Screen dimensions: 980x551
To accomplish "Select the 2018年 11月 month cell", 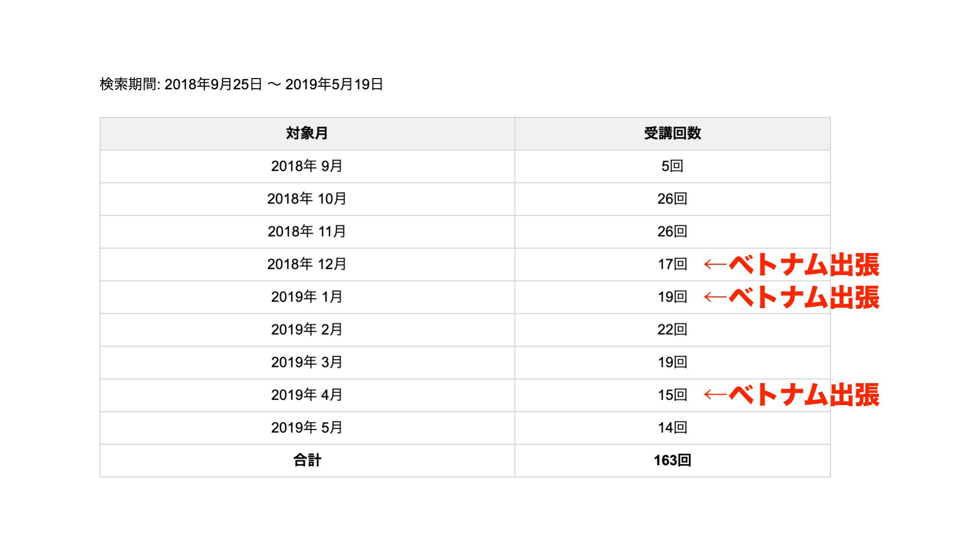I will pyautogui.click(x=307, y=232).
